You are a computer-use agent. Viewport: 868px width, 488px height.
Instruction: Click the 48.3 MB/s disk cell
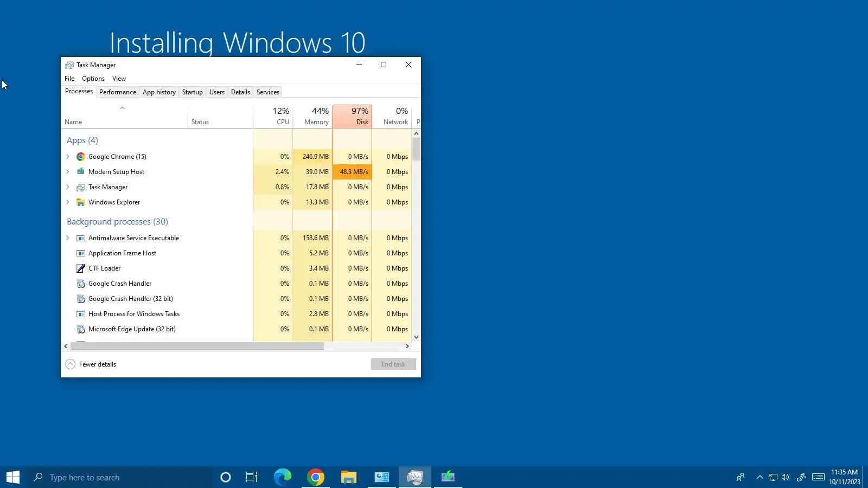coord(352,172)
